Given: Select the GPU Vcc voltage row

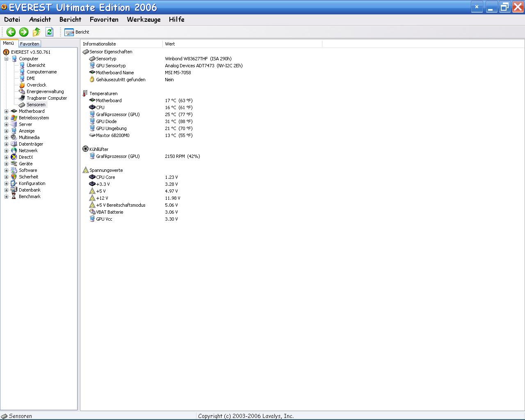Looking at the screenshot, I should click(133, 219).
